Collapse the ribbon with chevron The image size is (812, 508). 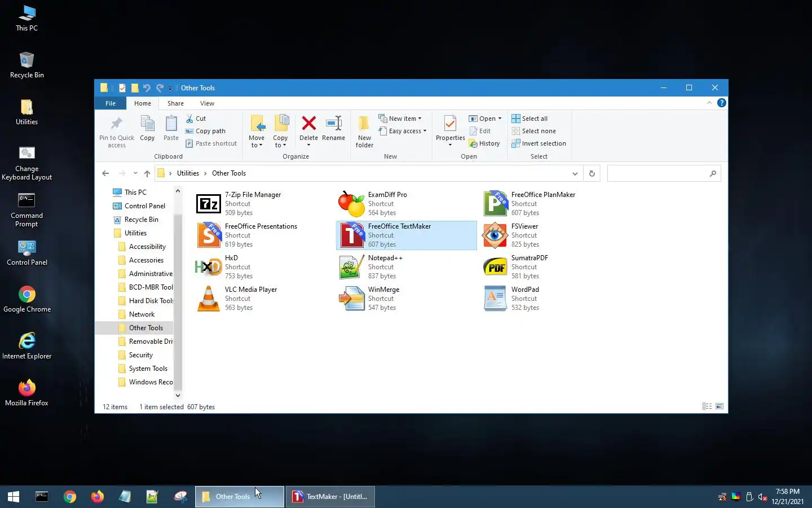[709, 103]
